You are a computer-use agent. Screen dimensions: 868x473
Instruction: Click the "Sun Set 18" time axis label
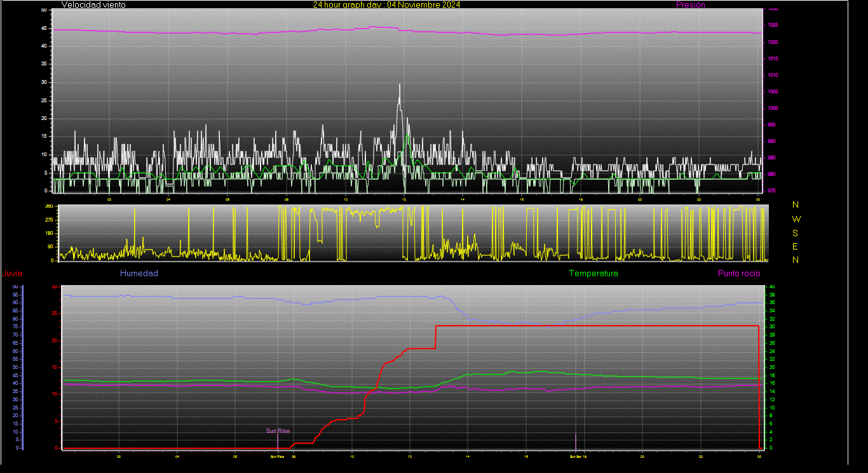click(x=578, y=456)
